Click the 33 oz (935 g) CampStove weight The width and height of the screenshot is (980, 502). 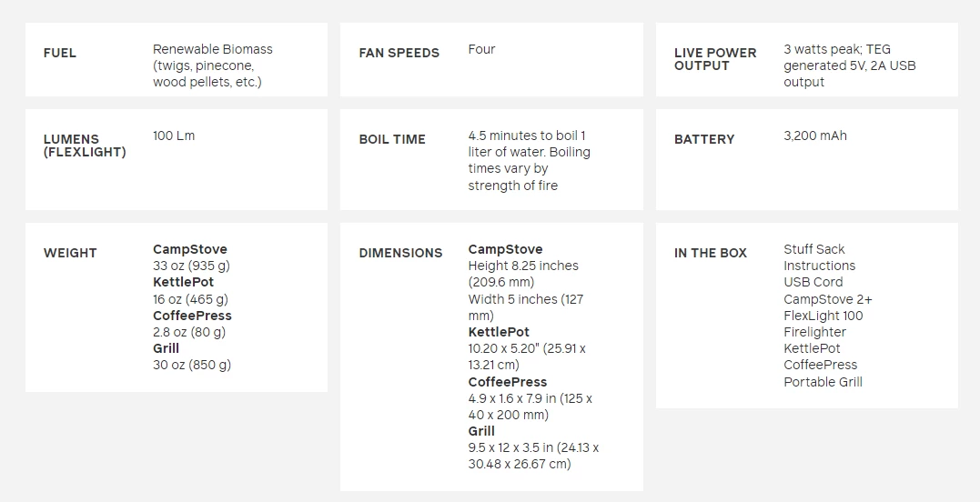191,266
